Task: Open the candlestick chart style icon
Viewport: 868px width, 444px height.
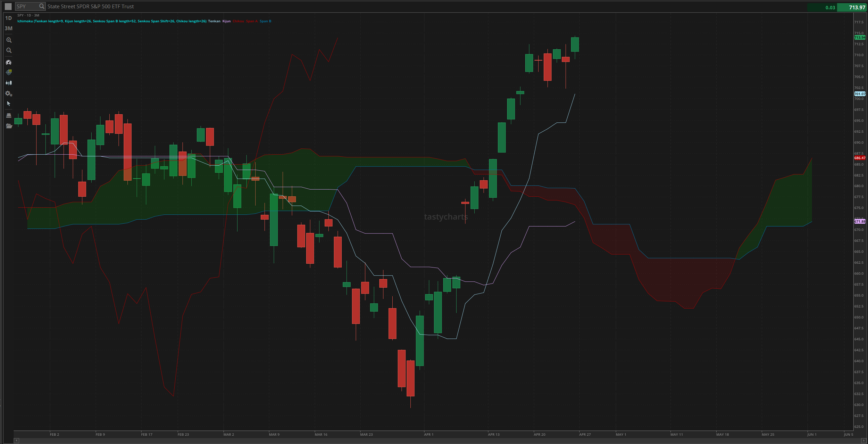Action: (9, 83)
